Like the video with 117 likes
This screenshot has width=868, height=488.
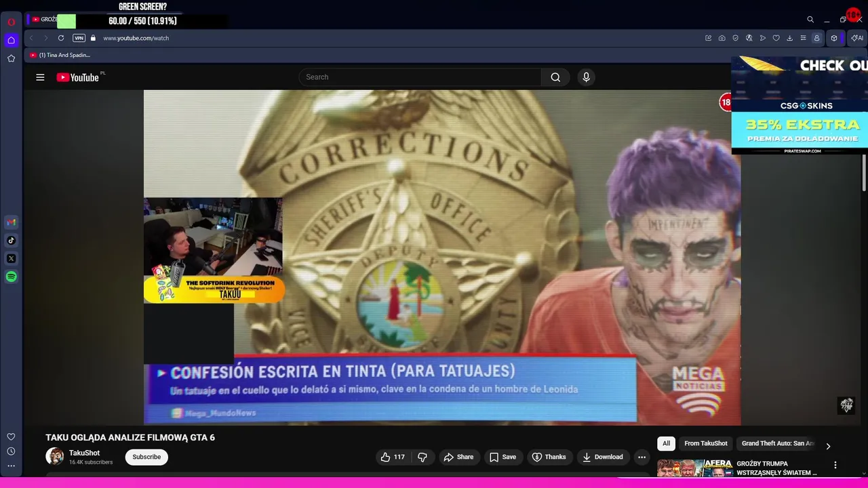(x=393, y=457)
